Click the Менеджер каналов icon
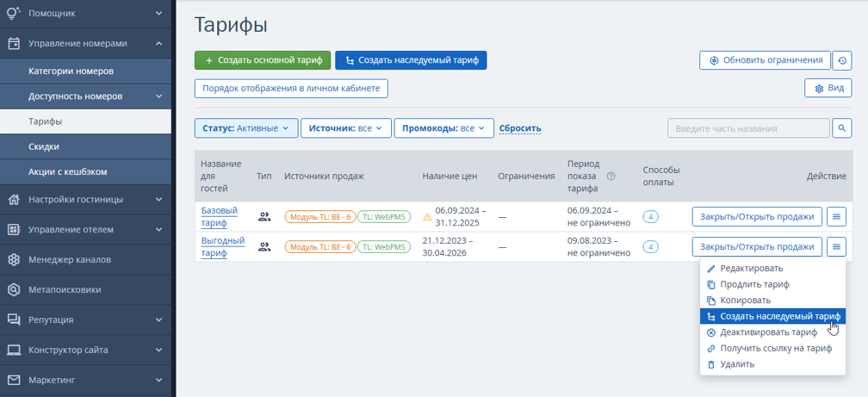This screenshot has height=397, width=868. click(x=14, y=260)
